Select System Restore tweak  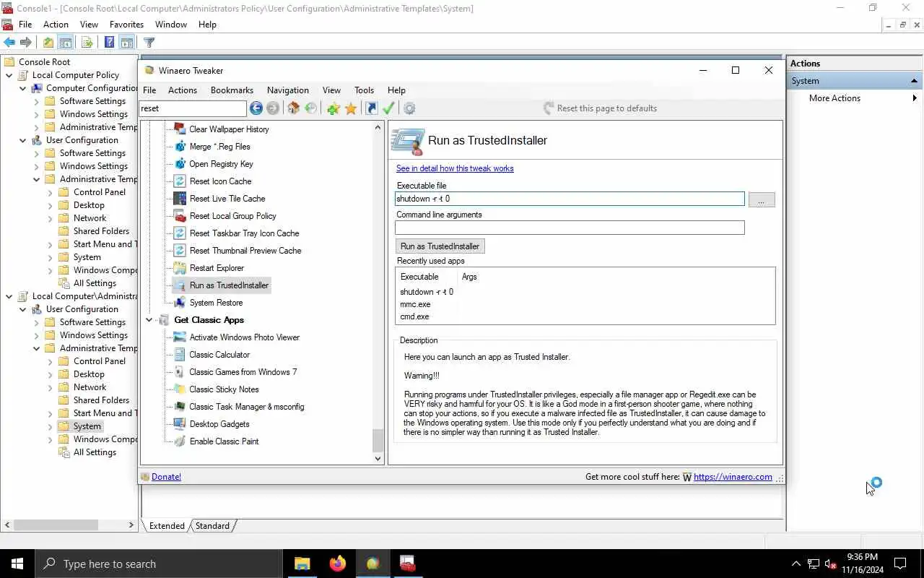216,303
